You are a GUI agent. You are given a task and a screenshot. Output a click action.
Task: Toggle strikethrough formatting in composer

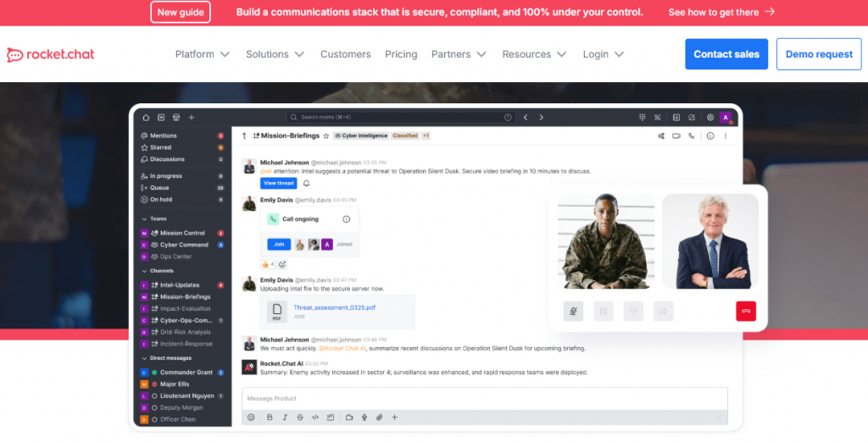click(300, 417)
